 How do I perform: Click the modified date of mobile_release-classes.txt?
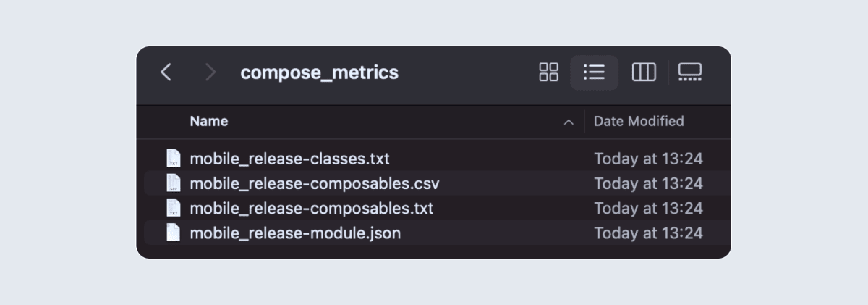tap(648, 159)
